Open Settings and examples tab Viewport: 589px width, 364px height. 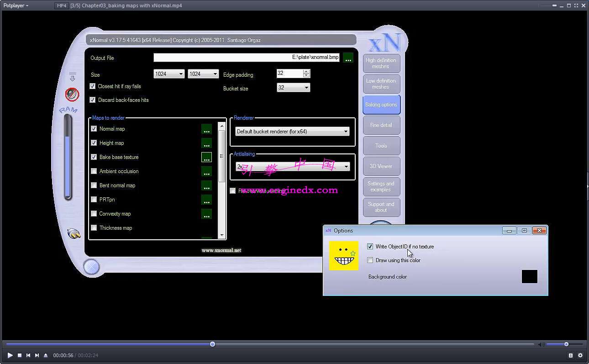point(381,187)
